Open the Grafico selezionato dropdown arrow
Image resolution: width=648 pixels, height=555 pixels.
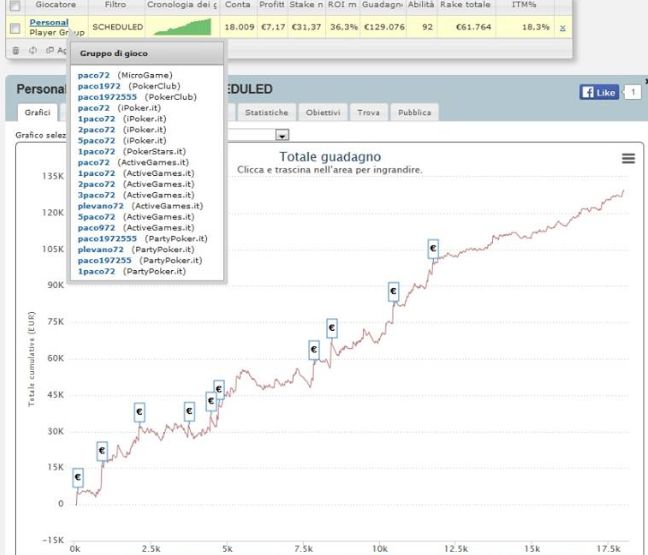(x=283, y=135)
